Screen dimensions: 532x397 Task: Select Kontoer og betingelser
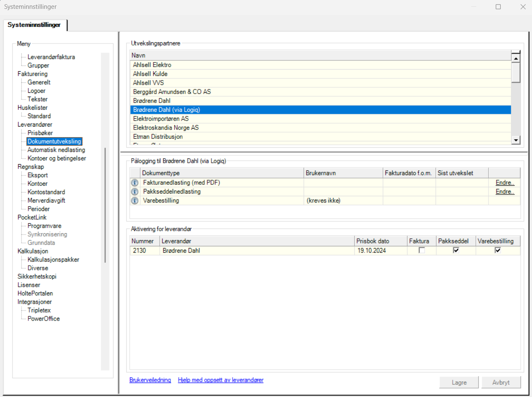tap(57, 158)
